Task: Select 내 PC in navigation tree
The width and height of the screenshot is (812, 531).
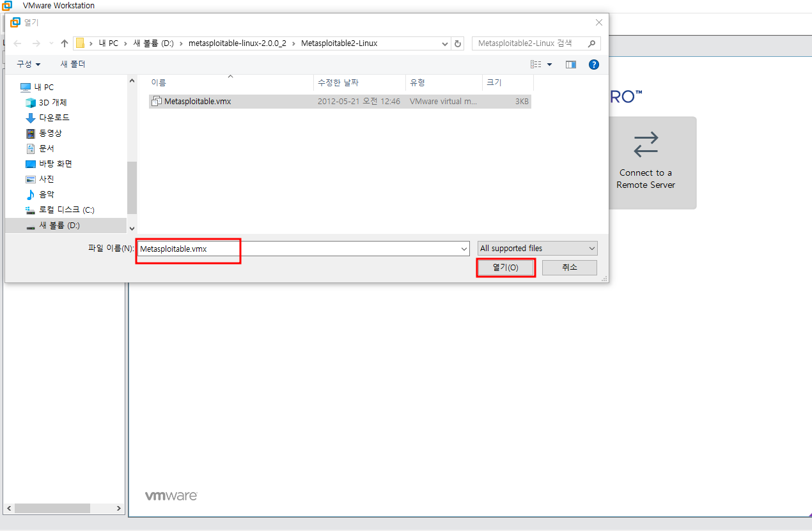Action: [37, 87]
